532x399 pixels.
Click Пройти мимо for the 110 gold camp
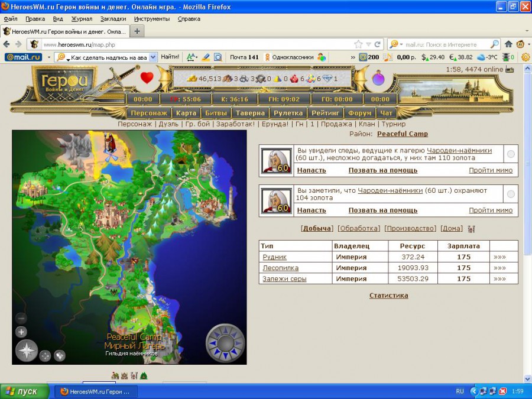point(491,170)
